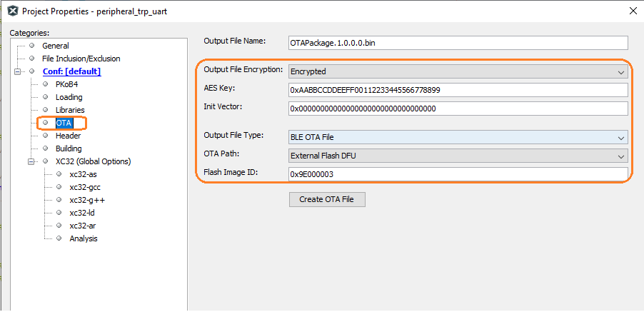Open the xc32-ld linker options
The height and width of the screenshot is (312, 644).
pos(81,213)
